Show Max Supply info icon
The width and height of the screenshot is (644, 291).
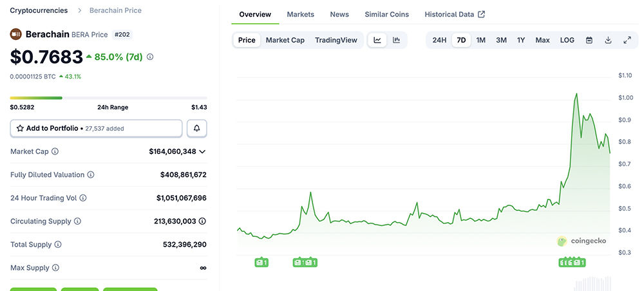[x=55, y=268]
